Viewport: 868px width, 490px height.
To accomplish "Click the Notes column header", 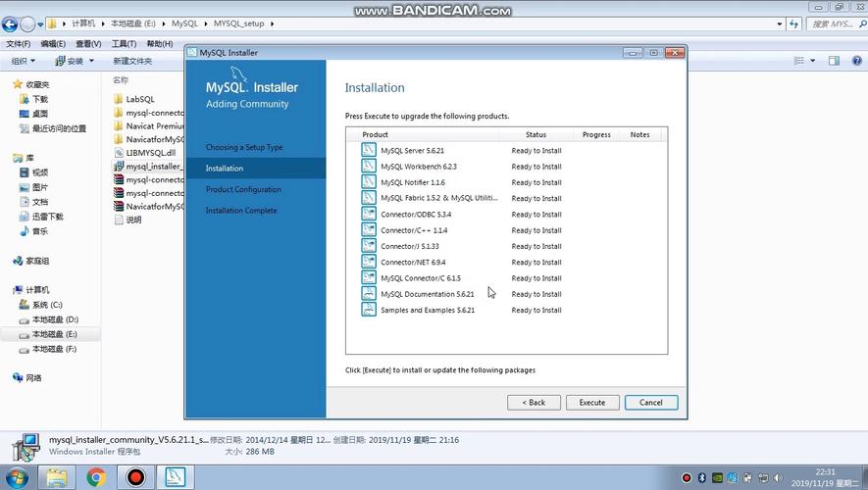I will tap(639, 134).
